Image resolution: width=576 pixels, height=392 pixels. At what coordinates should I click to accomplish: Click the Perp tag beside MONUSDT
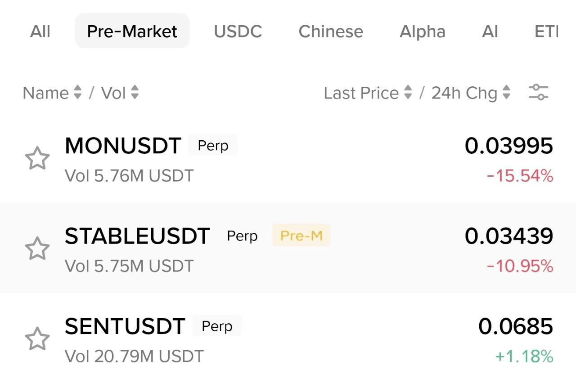click(x=213, y=145)
